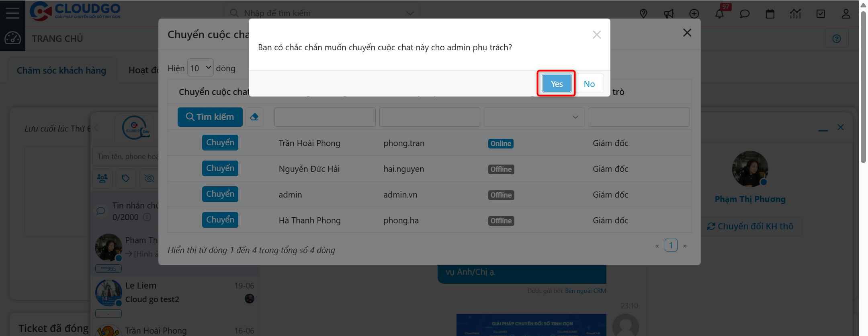
Task: Transfer chat to Trần Hoài Phong
Action: [x=220, y=142]
